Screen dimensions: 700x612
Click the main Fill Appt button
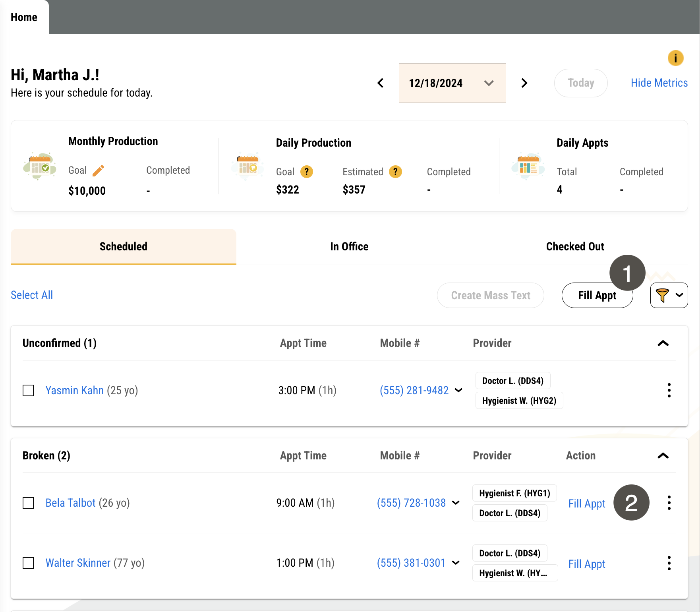(x=597, y=295)
